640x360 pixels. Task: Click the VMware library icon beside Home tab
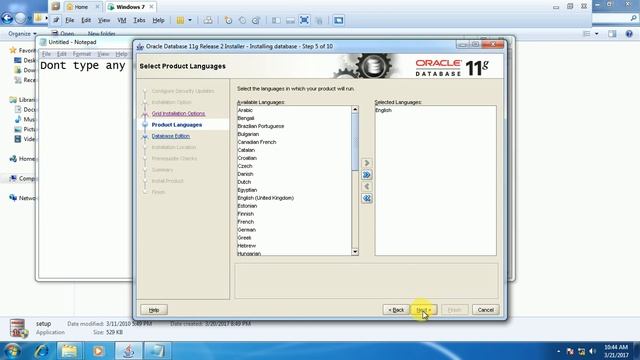(56, 7)
